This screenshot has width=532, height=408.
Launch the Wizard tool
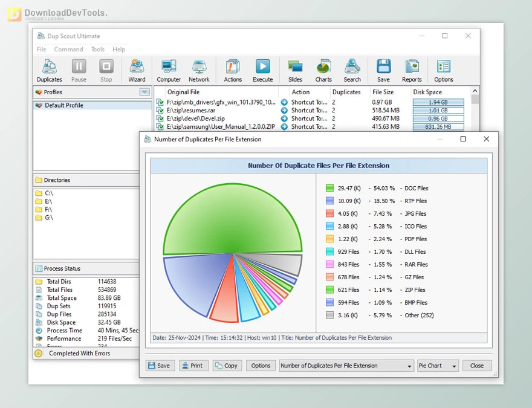point(137,68)
